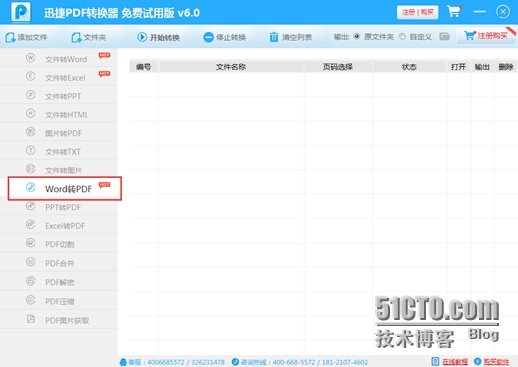Click the 页码选择 column header
The image size is (518, 367).
click(x=338, y=67)
